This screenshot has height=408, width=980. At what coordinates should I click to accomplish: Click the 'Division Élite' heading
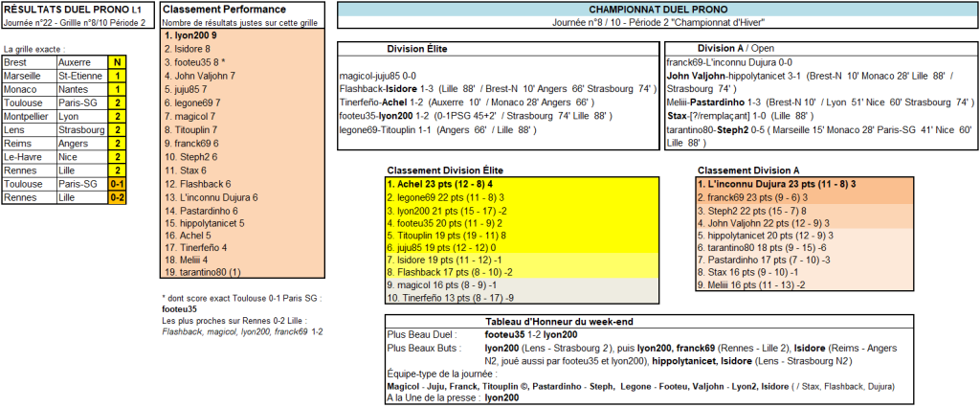(x=417, y=48)
